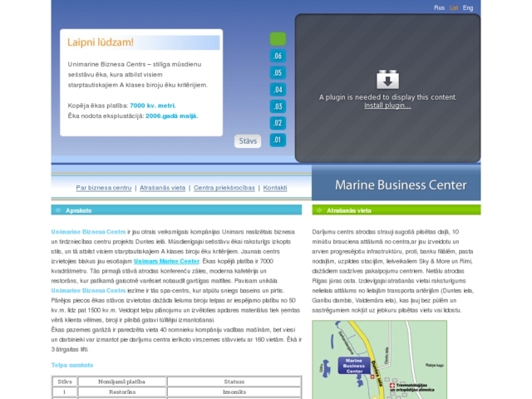Click the plugin download icon
532x399 pixels.
point(387,80)
